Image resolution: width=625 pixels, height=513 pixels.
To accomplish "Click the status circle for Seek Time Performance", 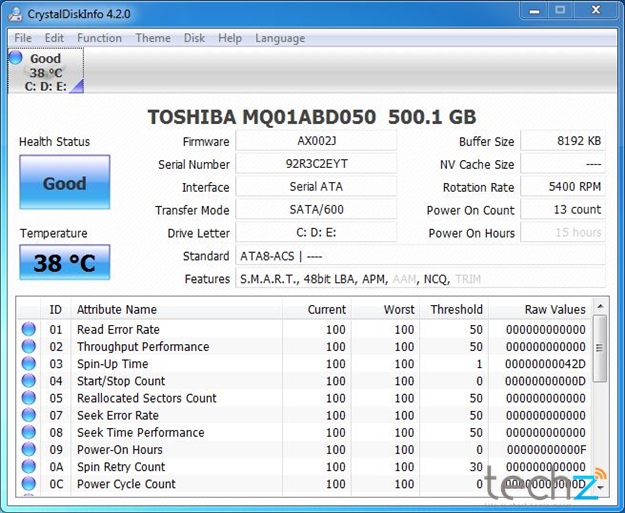I will [28, 432].
